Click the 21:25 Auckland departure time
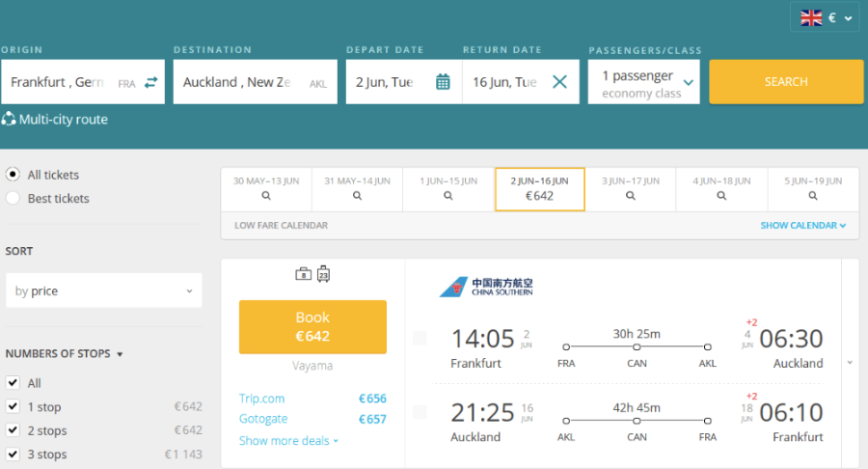The height and width of the screenshot is (469, 868). [x=483, y=412]
